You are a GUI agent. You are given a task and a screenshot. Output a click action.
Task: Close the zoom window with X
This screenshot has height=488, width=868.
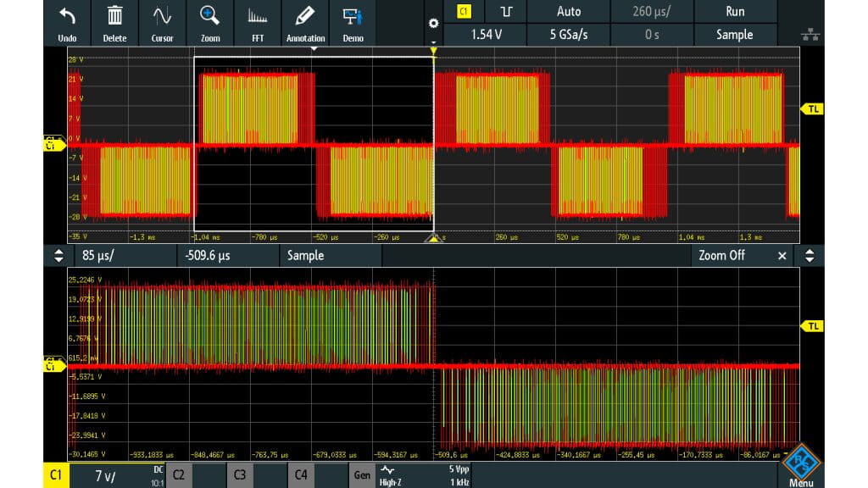(782, 255)
